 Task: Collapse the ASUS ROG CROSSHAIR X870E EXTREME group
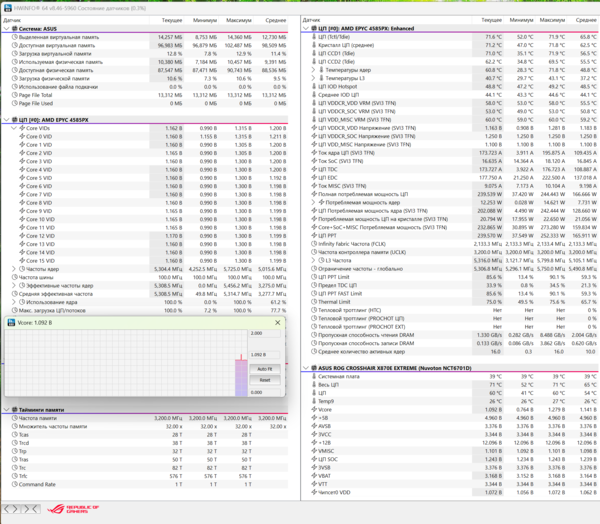point(306,368)
